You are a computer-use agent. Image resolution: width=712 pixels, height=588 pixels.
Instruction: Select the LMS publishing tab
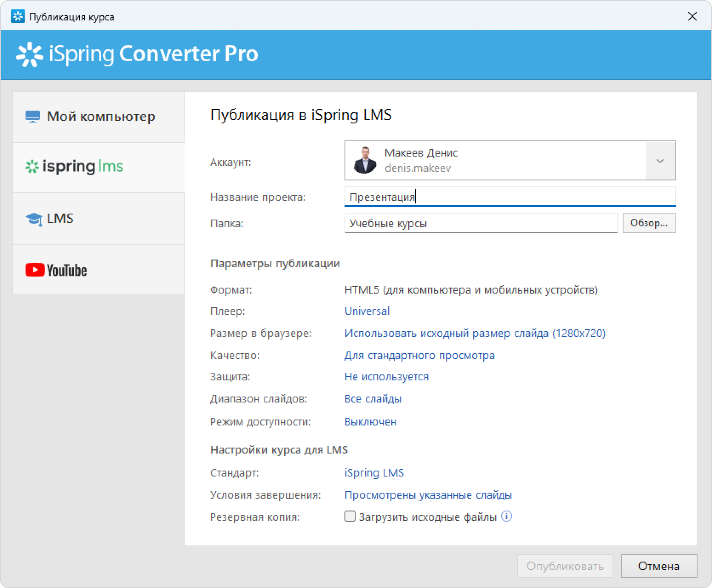tap(98, 219)
